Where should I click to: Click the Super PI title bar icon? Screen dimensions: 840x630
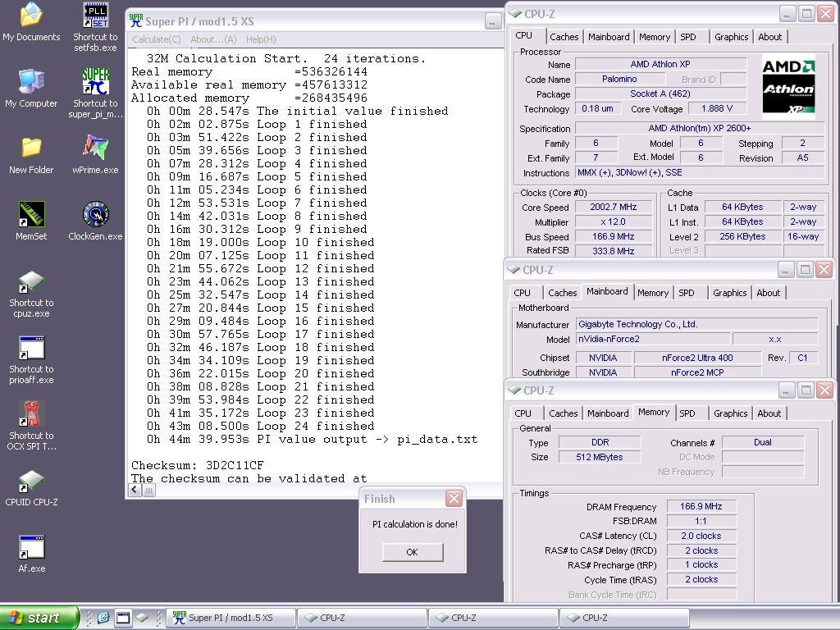[x=136, y=21]
